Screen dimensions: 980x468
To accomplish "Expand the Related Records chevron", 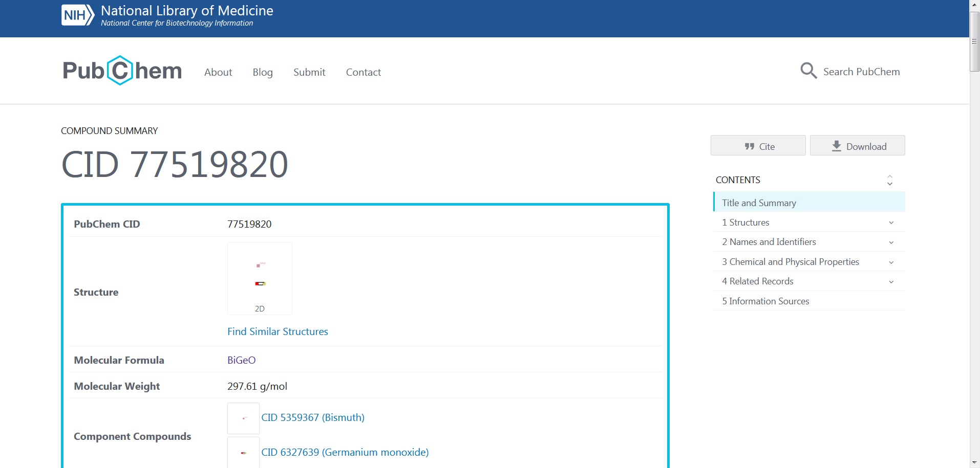I will coord(891,282).
